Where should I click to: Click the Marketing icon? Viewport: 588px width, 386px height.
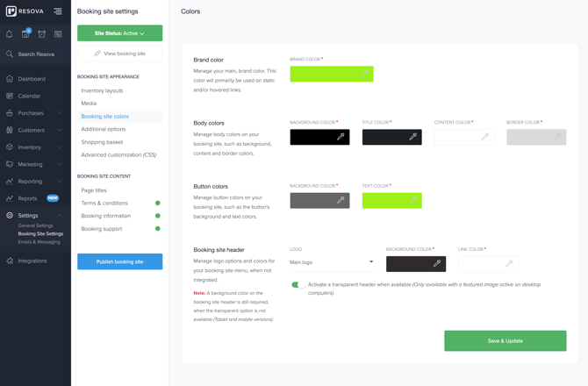(10, 164)
